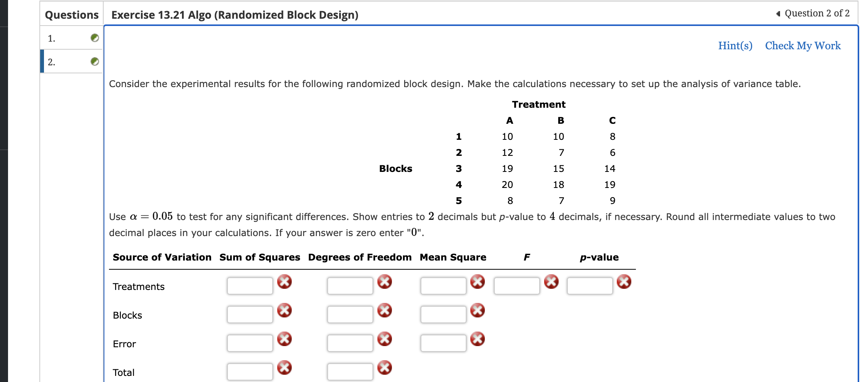This screenshot has height=382, width=868.
Task: Click the p-value input box for Treatments
Action: click(x=590, y=284)
